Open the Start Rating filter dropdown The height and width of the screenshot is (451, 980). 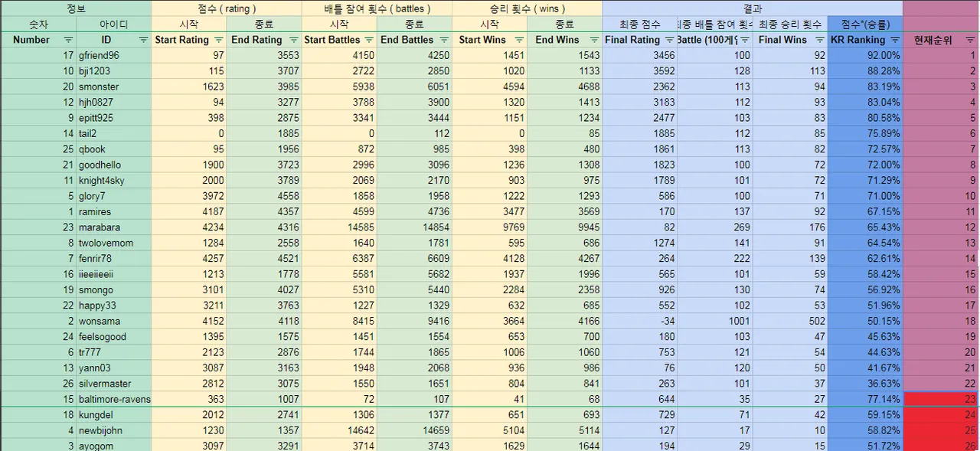tap(218, 40)
